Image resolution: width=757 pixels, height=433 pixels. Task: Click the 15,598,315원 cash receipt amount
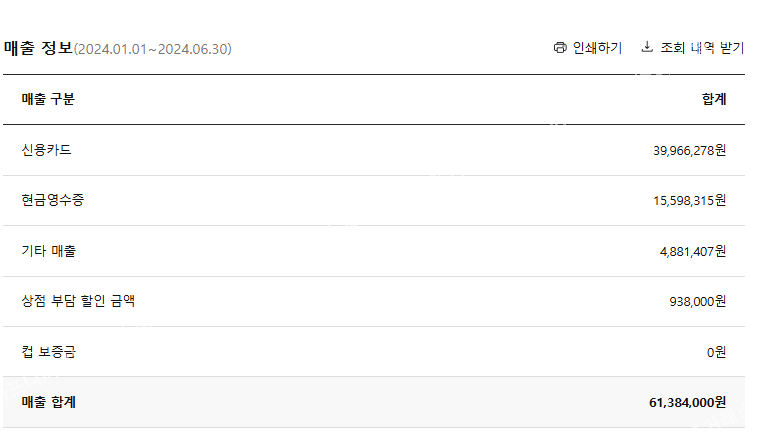689,201
